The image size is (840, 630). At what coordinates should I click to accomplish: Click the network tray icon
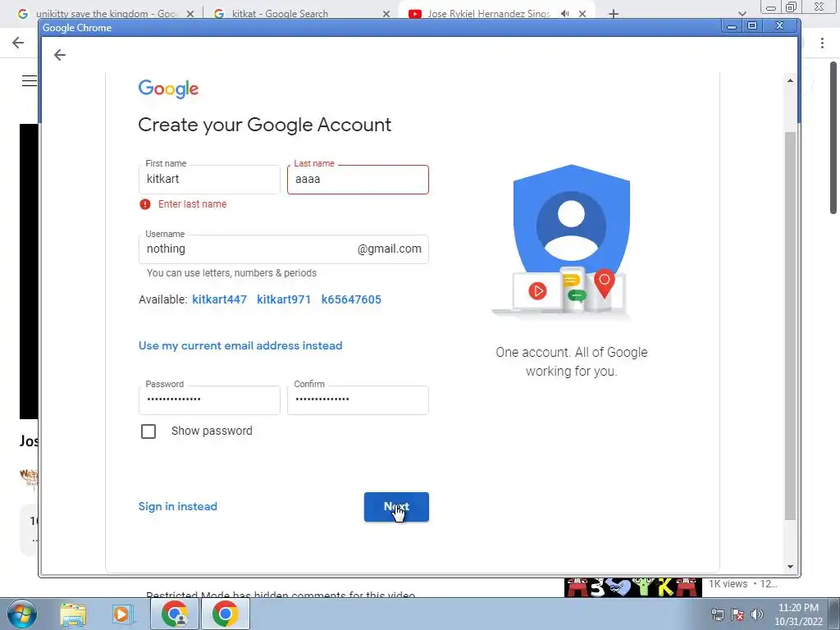[x=717, y=614]
